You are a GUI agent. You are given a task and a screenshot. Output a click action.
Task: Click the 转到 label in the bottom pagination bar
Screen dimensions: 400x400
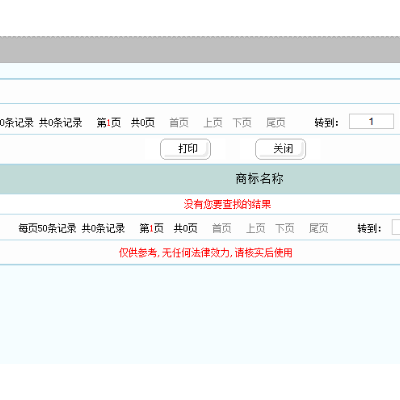coord(369,228)
